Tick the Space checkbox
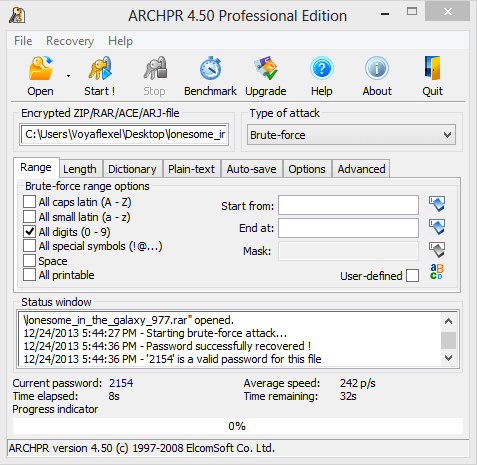The image size is (477, 465). tap(29, 261)
